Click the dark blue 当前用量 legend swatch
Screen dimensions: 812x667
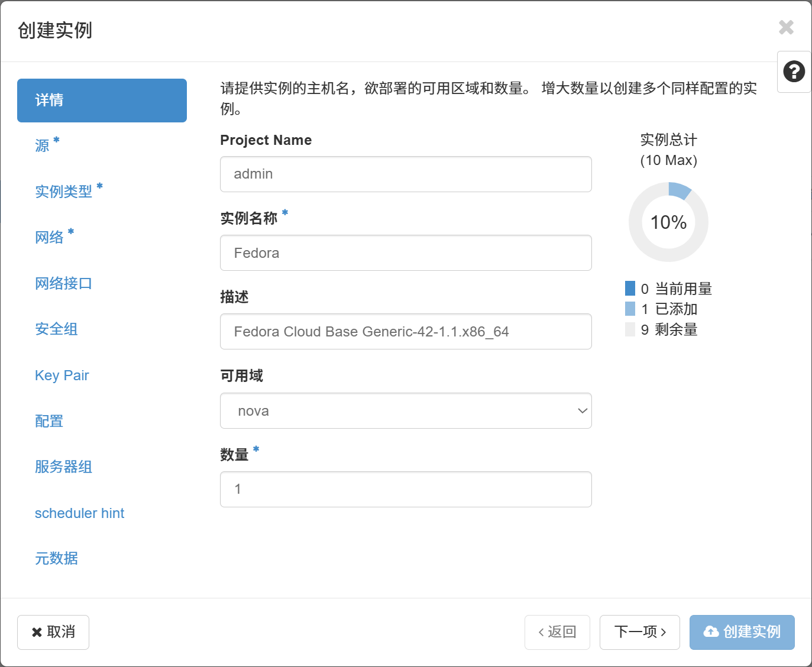click(x=630, y=288)
